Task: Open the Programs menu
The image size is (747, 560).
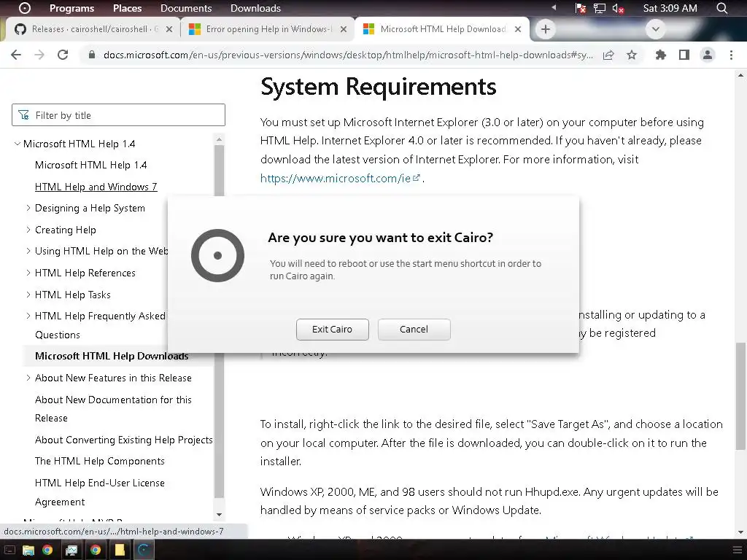Action: pyautogui.click(x=72, y=8)
